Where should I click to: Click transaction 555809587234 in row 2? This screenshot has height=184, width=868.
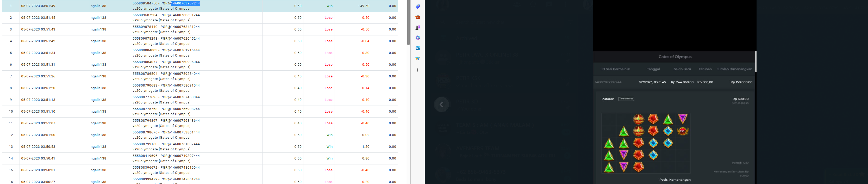[x=145, y=15]
